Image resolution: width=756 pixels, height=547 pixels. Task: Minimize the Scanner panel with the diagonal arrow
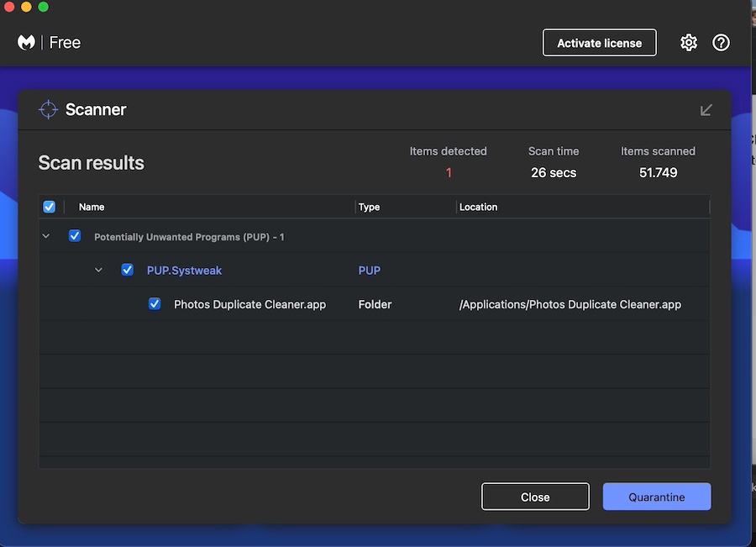[706, 110]
